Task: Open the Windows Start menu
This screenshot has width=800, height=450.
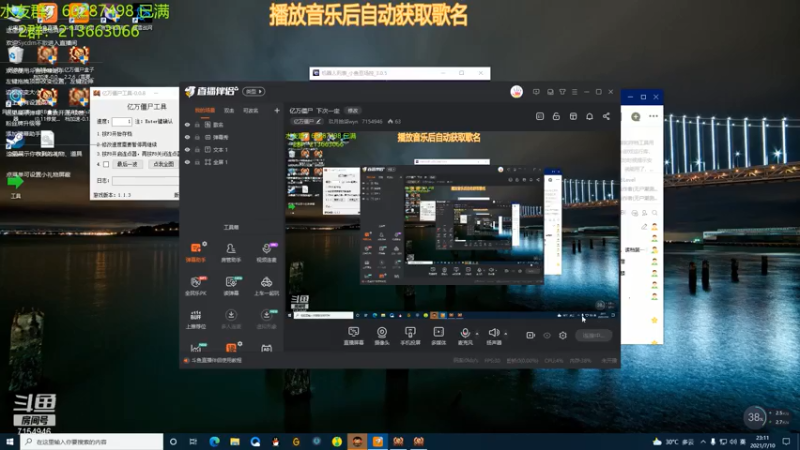Action: (10, 441)
